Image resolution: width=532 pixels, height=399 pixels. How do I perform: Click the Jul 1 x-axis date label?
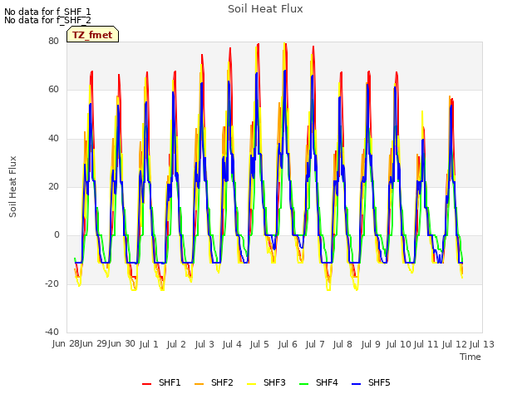coord(149,344)
